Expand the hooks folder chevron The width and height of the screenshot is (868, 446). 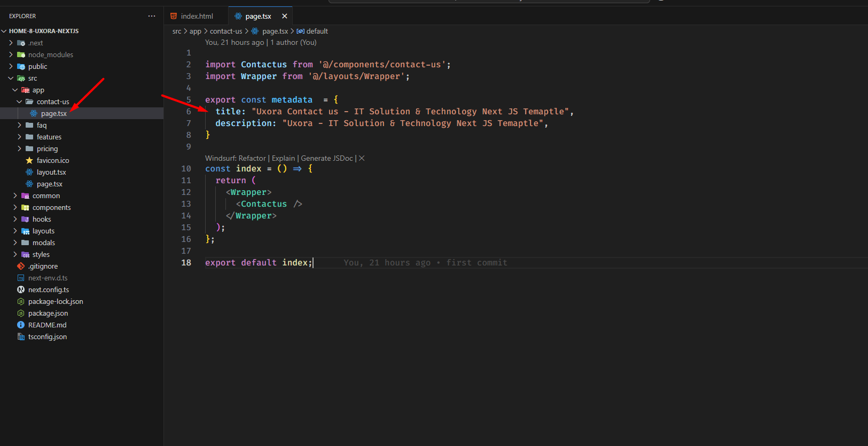(x=15, y=219)
